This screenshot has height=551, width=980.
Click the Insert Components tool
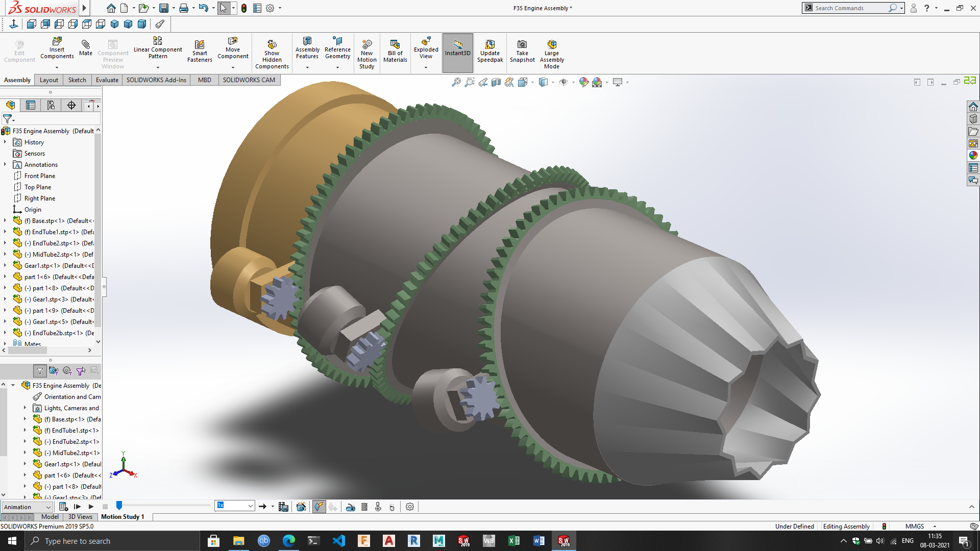[x=57, y=48]
